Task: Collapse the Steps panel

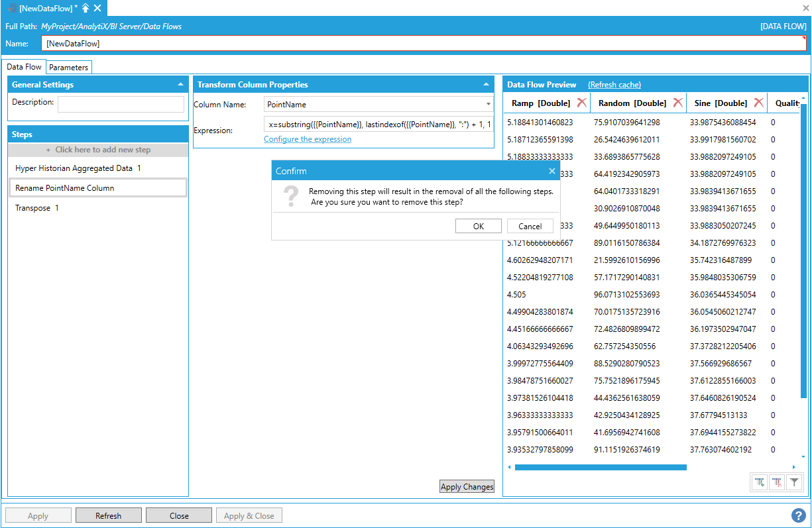Action: coord(181,134)
